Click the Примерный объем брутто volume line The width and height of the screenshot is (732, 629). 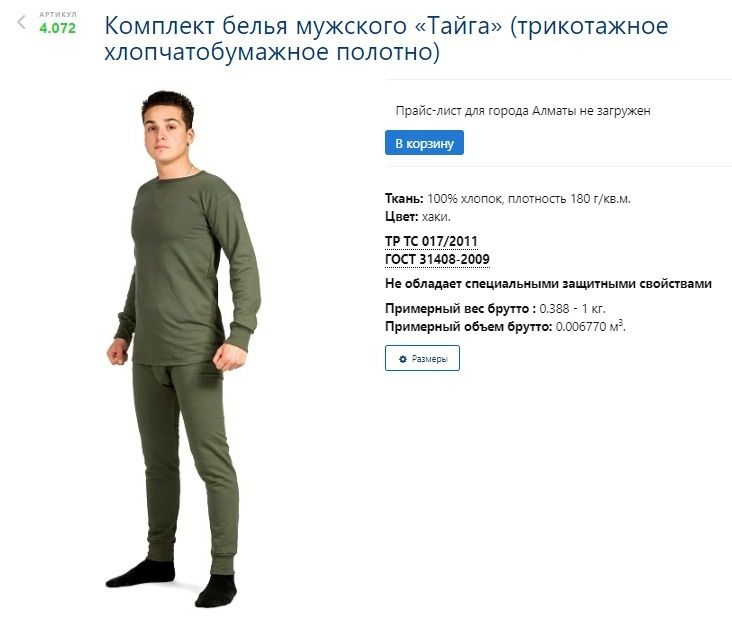(506, 326)
